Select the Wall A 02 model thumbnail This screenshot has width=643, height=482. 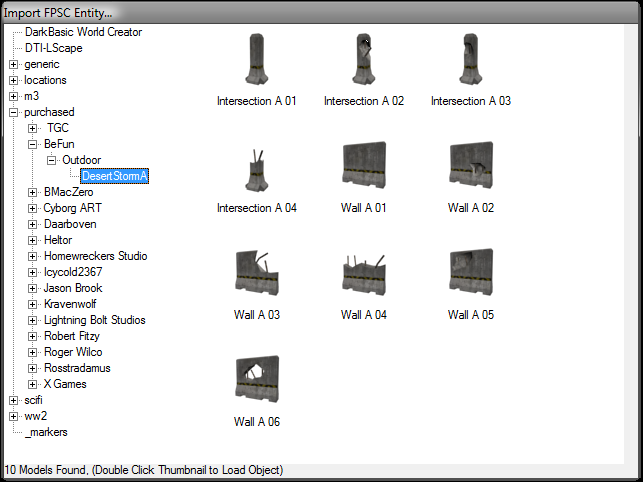(x=471, y=165)
